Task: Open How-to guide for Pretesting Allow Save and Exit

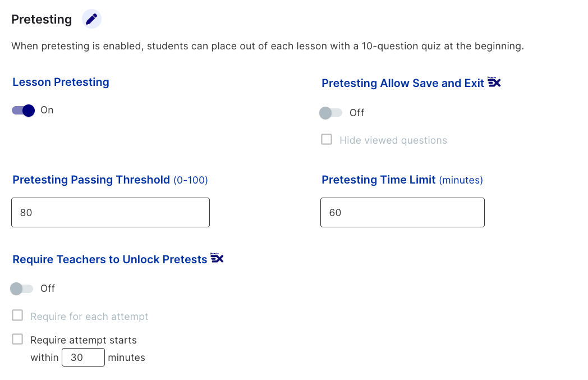Action: [x=494, y=82]
